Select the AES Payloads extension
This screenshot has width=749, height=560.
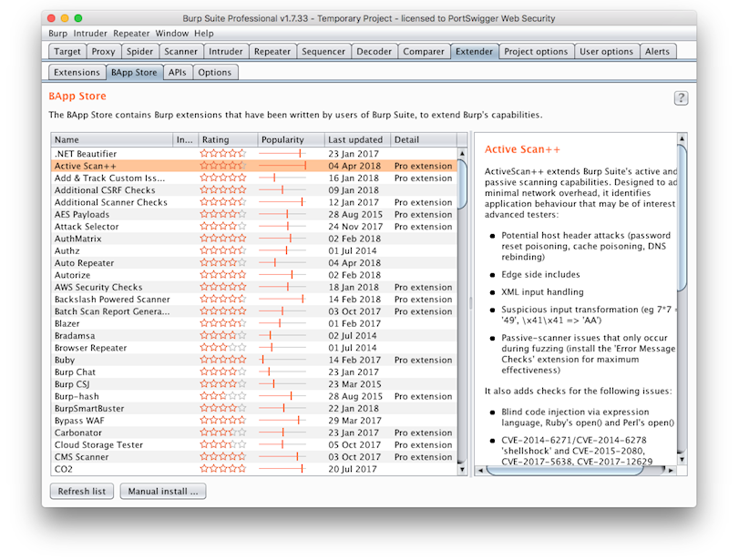(x=254, y=214)
